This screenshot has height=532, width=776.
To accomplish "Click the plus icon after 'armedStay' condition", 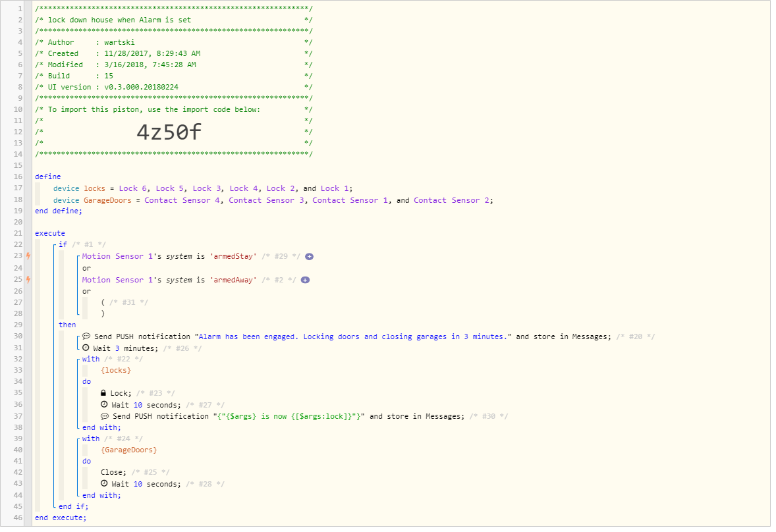I will point(310,257).
